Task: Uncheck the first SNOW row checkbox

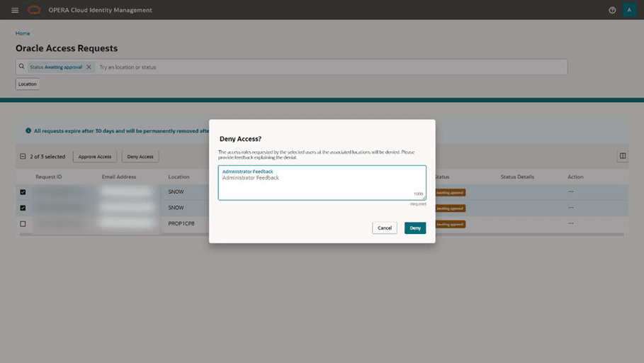Action: 23,192
